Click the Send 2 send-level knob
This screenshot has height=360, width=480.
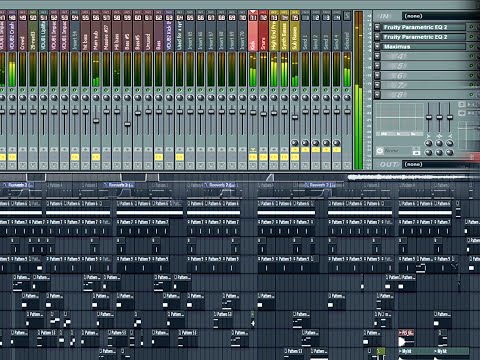click(x=316, y=143)
